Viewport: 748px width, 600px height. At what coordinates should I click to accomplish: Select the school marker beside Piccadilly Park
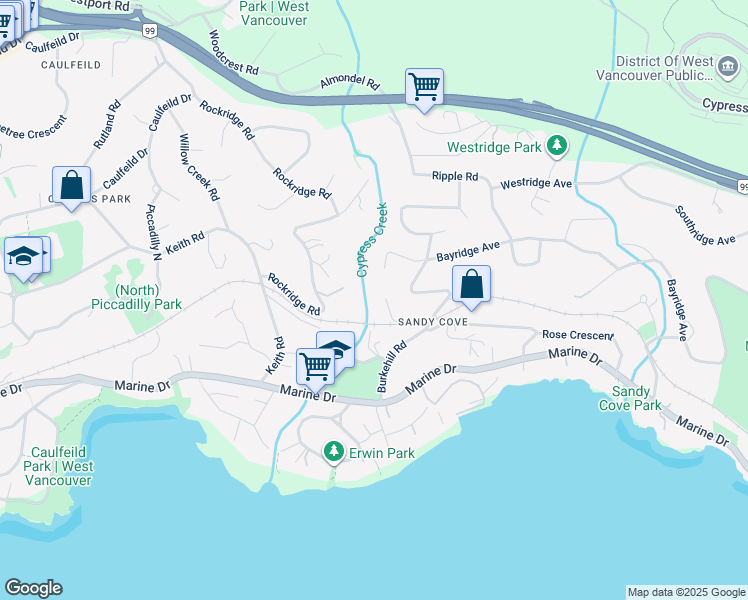(23, 259)
